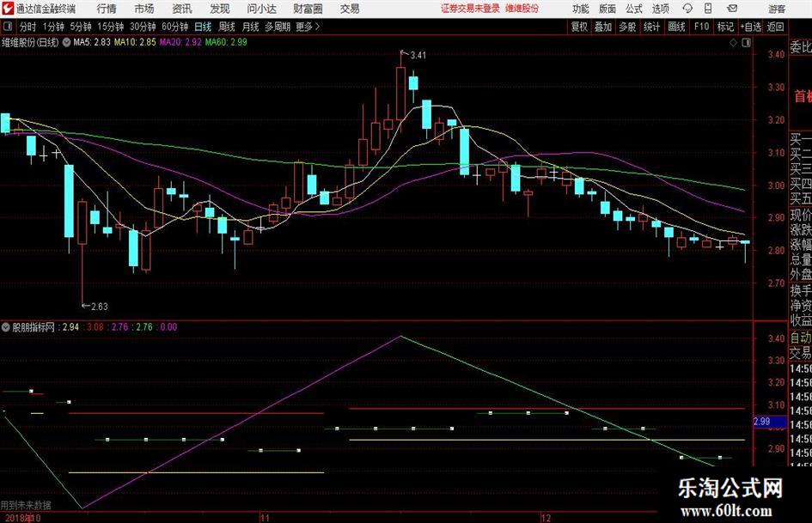The width and height of the screenshot is (812, 523).
Task: Open the 发现 menu
Action: point(220,9)
